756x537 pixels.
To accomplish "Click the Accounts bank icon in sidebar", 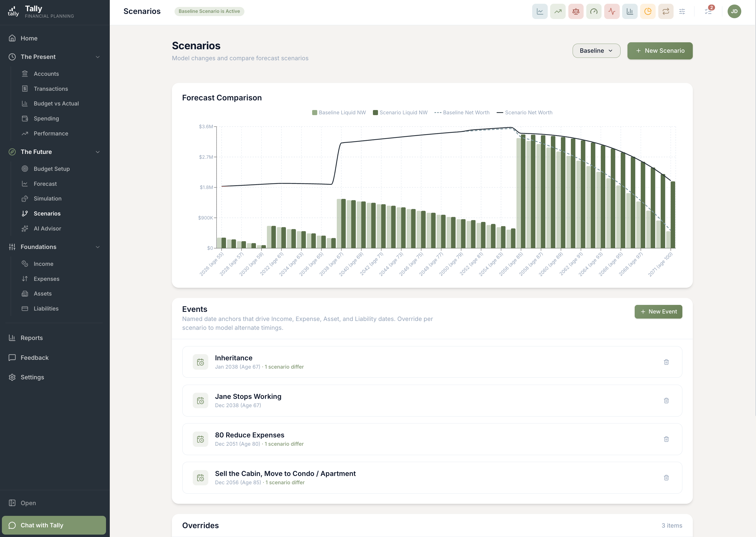I will tap(25, 74).
